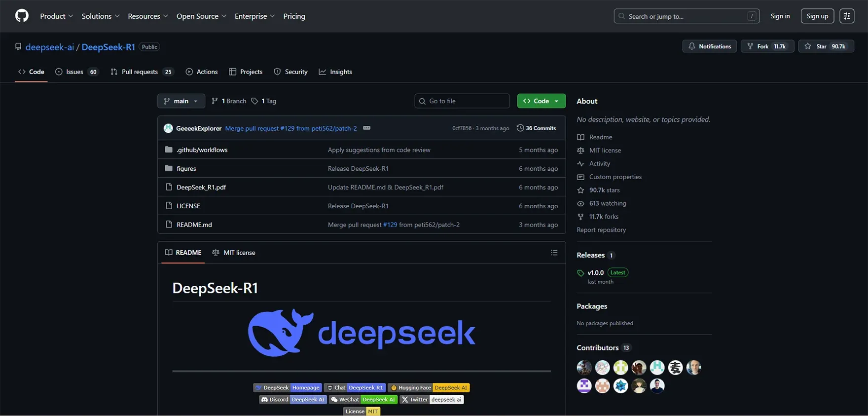The height and width of the screenshot is (416, 868).
Task: Click the GeeeekExplorer avatar
Action: pyautogui.click(x=168, y=128)
